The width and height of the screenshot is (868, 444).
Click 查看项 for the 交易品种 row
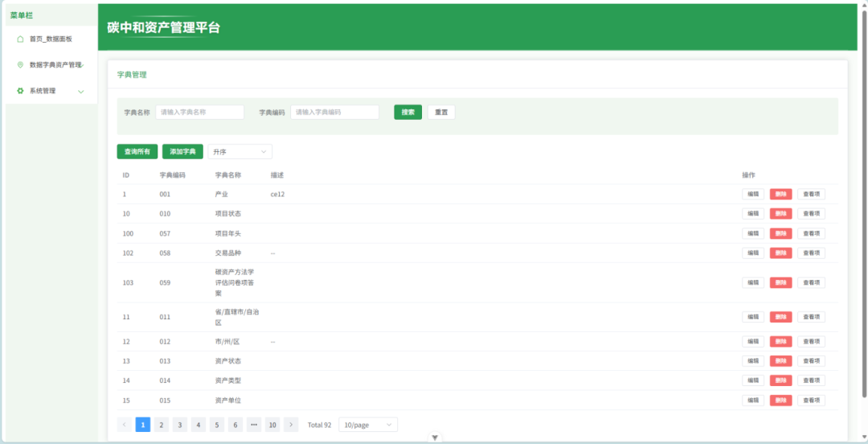click(x=811, y=253)
